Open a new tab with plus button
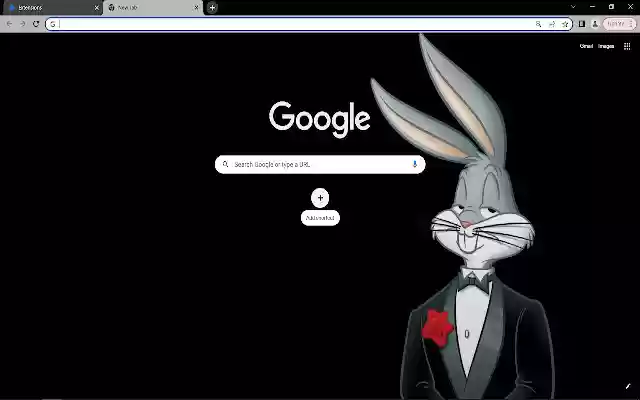 click(x=212, y=7)
